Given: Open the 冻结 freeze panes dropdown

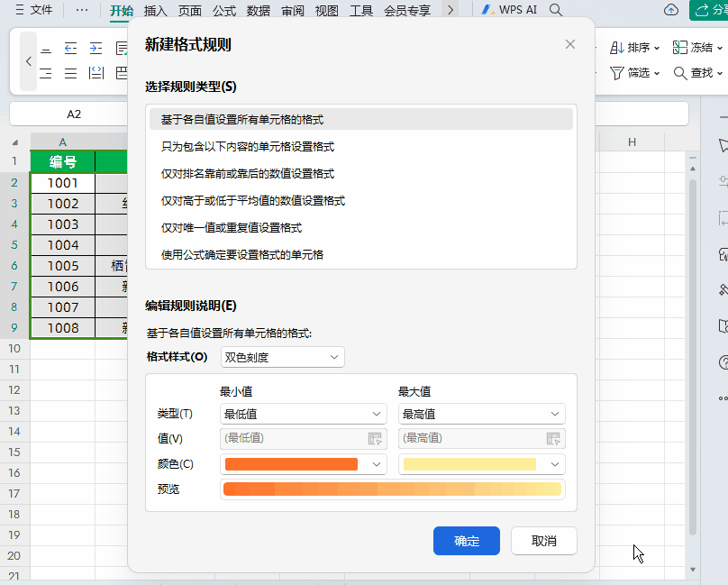Looking at the screenshot, I should pyautogui.click(x=697, y=48).
